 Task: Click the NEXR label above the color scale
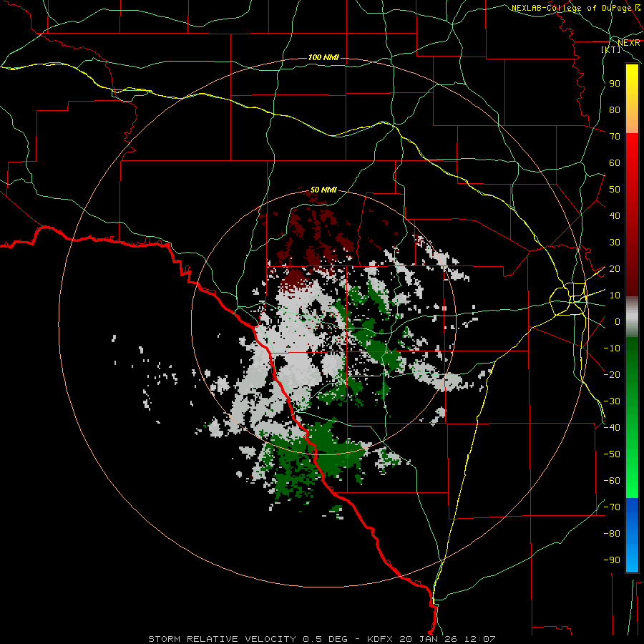[629, 43]
